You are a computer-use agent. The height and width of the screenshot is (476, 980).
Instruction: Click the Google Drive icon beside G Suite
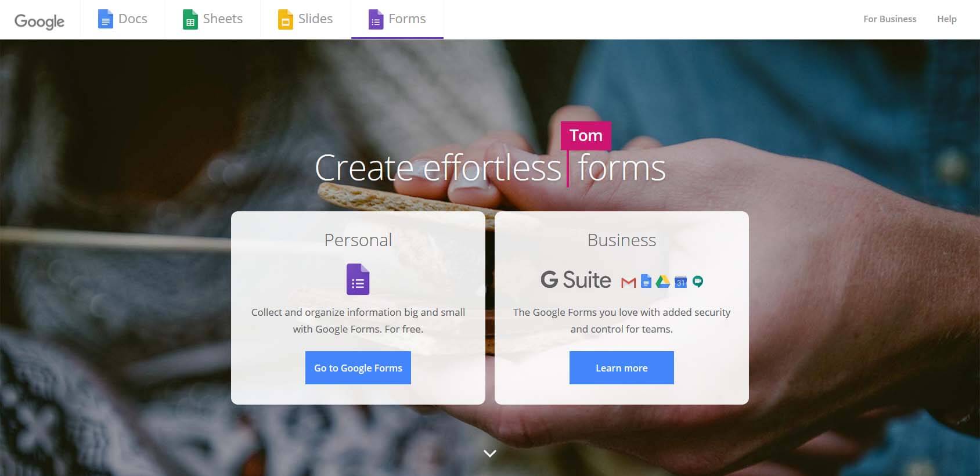point(662,282)
